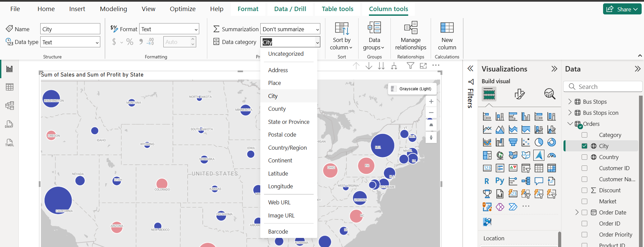
Task: Switch to the Table tools tab
Action: 337,9
